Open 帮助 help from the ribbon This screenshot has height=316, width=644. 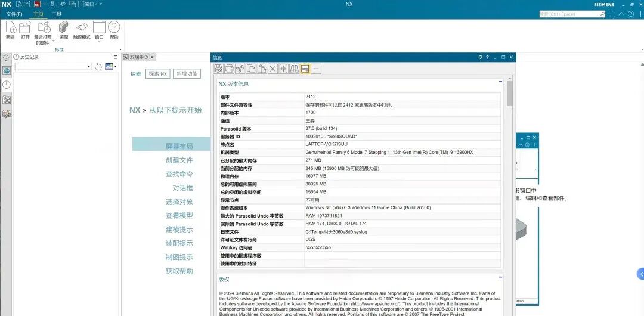tap(114, 30)
